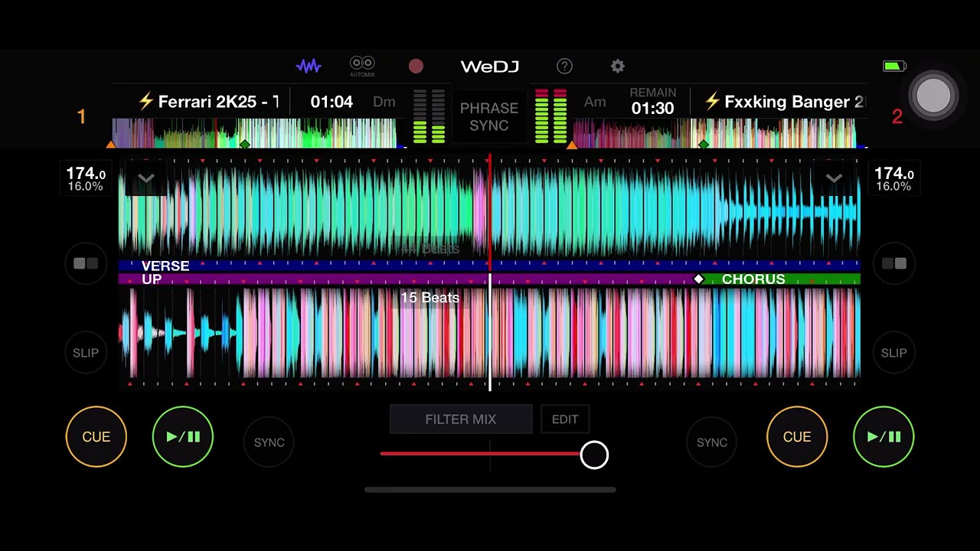The height and width of the screenshot is (551, 980).
Task: Tap deck 1 level meter
Action: [429, 116]
